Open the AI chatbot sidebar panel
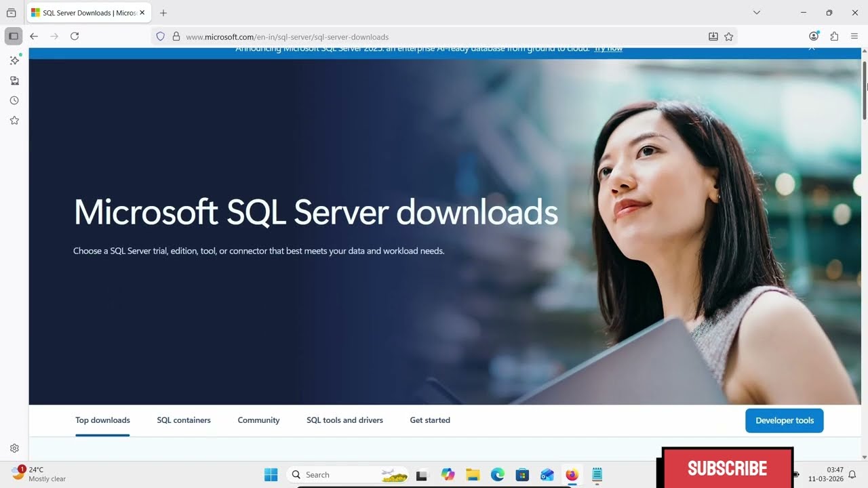Image resolution: width=868 pixels, height=488 pixels. click(x=14, y=60)
